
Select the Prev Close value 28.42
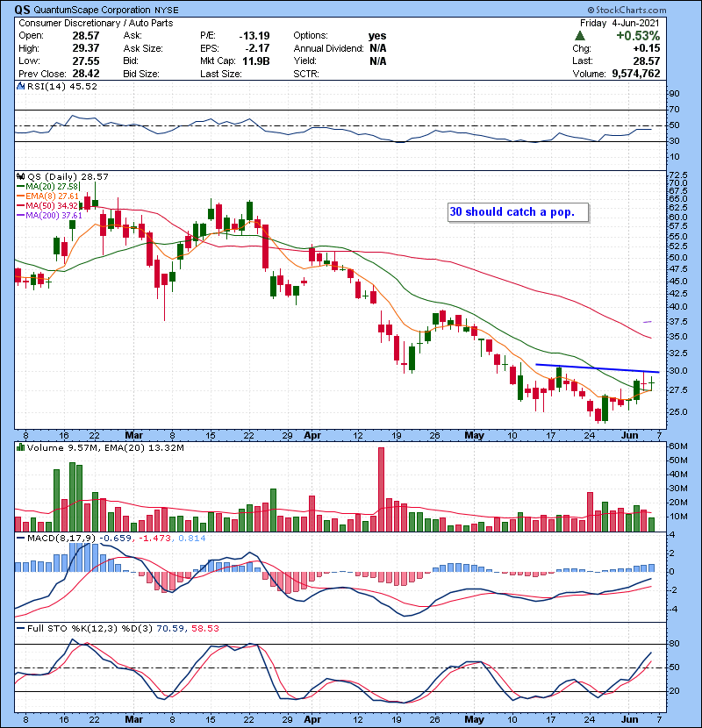[x=85, y=74]
